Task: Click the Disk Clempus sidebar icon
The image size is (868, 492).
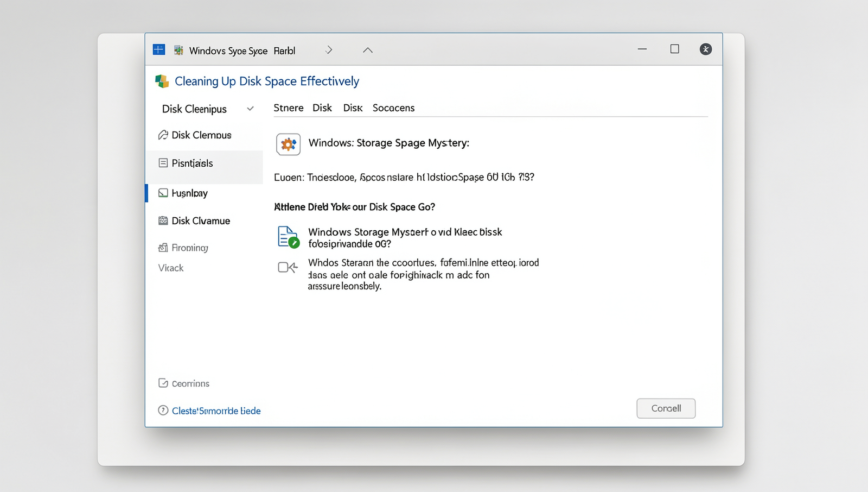Action: coord(163,135)
